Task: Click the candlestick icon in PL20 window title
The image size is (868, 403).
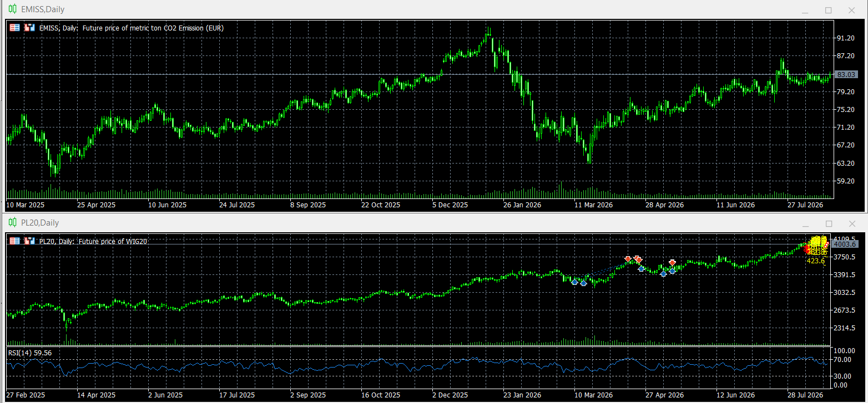Action: click(x=12, y=223)
